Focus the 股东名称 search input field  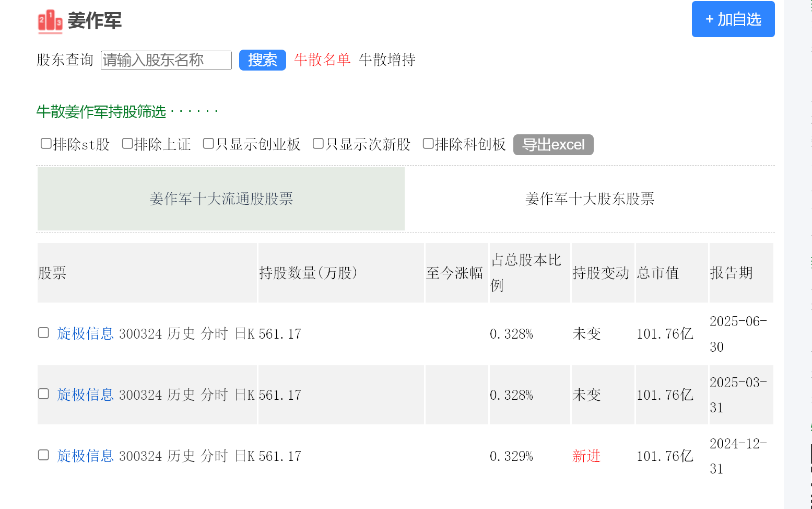pos(166,60)
